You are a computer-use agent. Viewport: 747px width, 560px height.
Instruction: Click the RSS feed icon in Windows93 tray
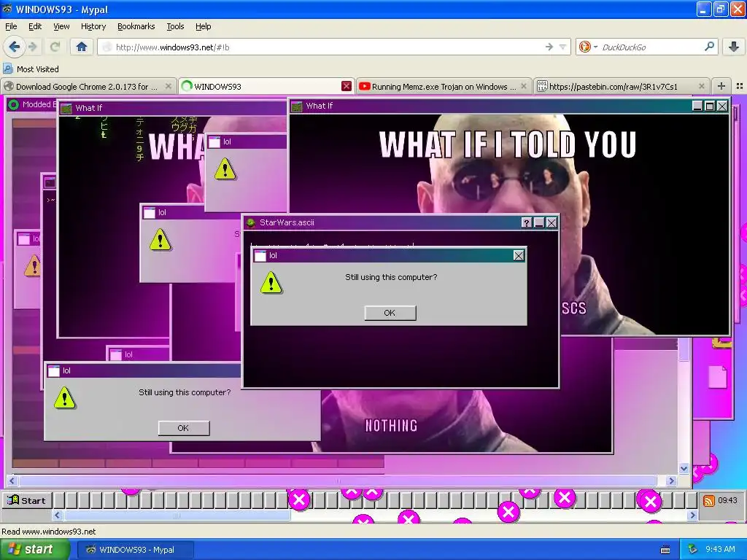[708, 500]
